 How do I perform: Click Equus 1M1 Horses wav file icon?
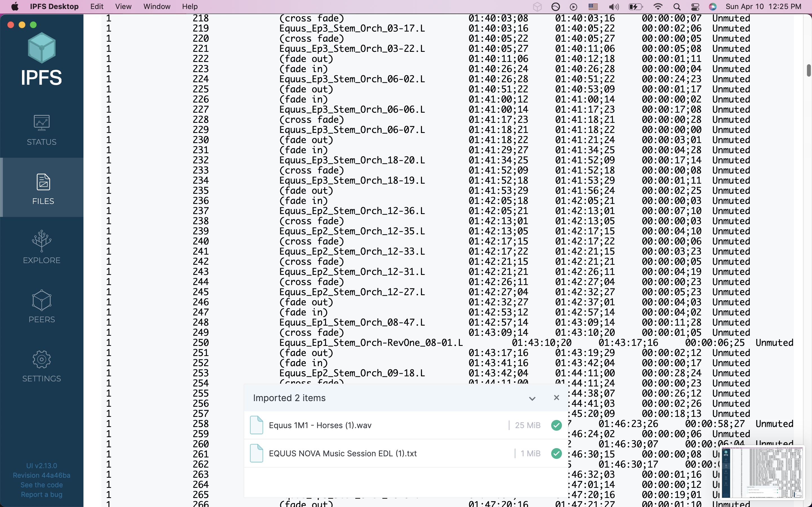pyautogui.click(x=257, y=425)
